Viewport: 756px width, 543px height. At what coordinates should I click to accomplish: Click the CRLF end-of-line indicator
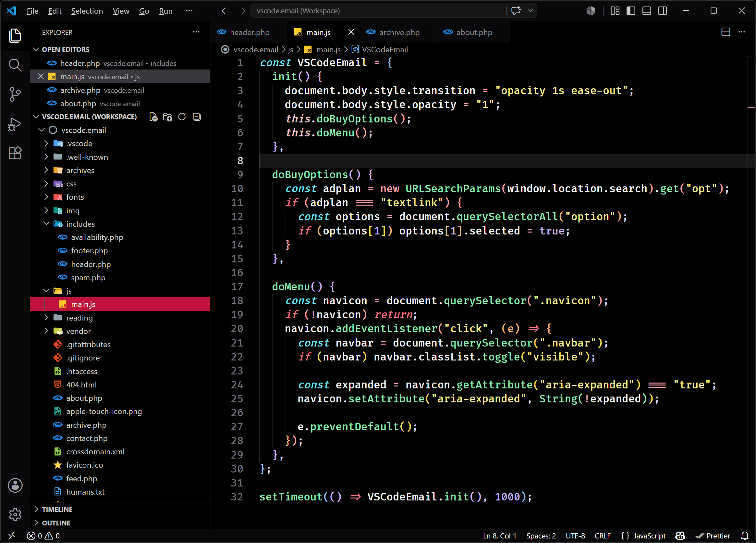click(x=603, y=536)
